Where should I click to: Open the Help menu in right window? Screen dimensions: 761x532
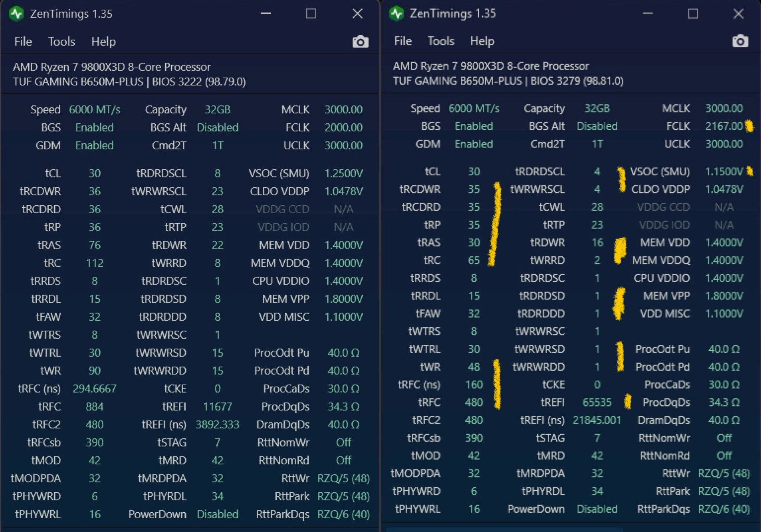point(482,41)
